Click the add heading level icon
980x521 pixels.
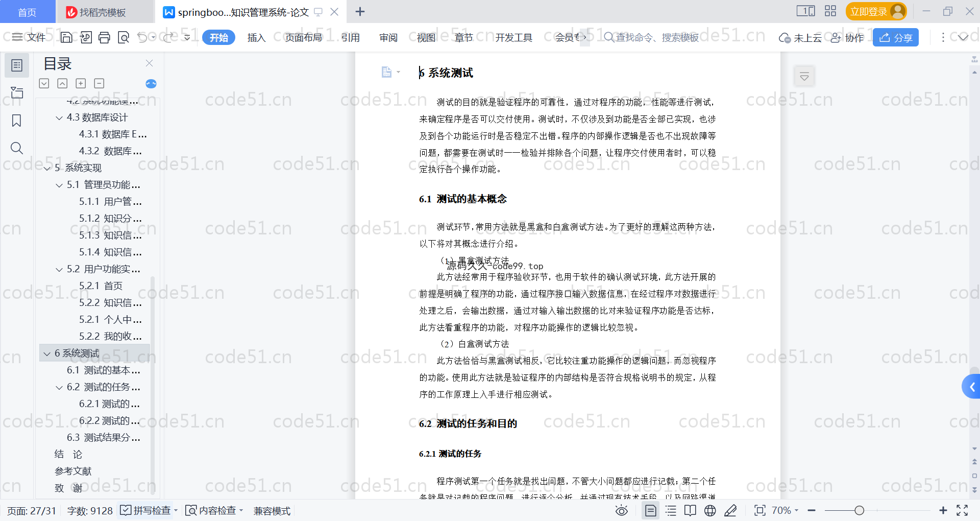click(x=81, y=83)
